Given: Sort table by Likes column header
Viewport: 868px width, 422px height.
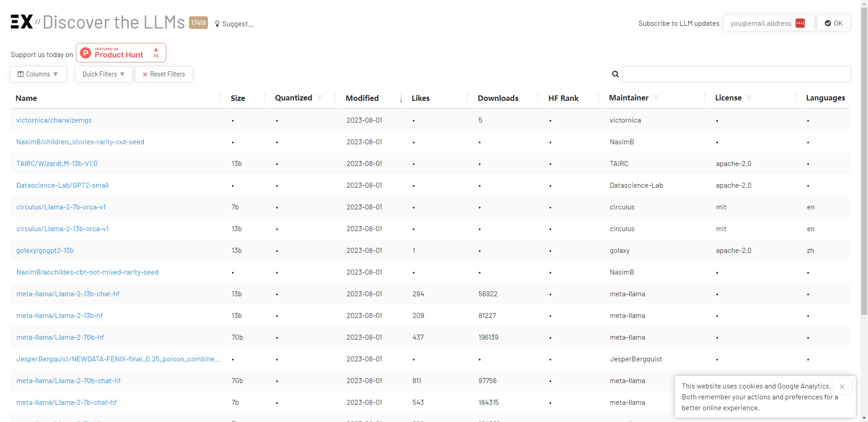Looking at the screenshot, I should (420, 98).
